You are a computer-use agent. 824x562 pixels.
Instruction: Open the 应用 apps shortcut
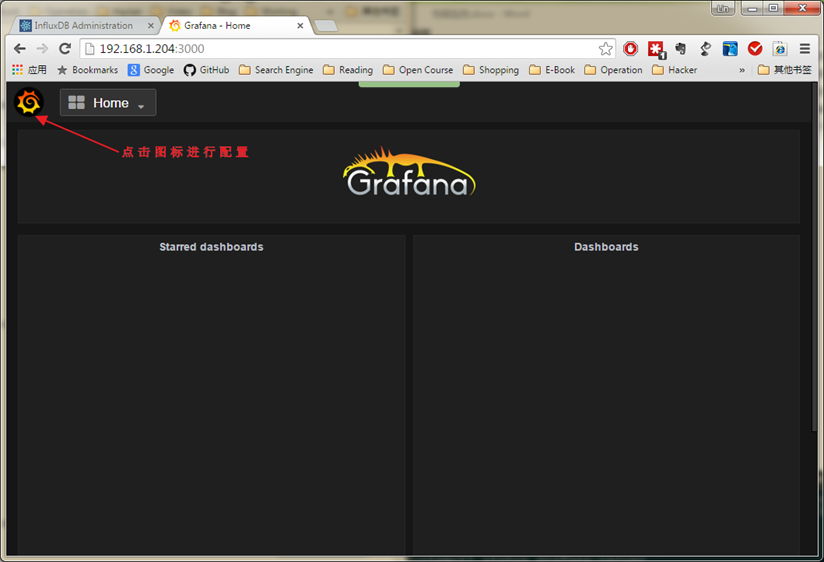point(29,70)
